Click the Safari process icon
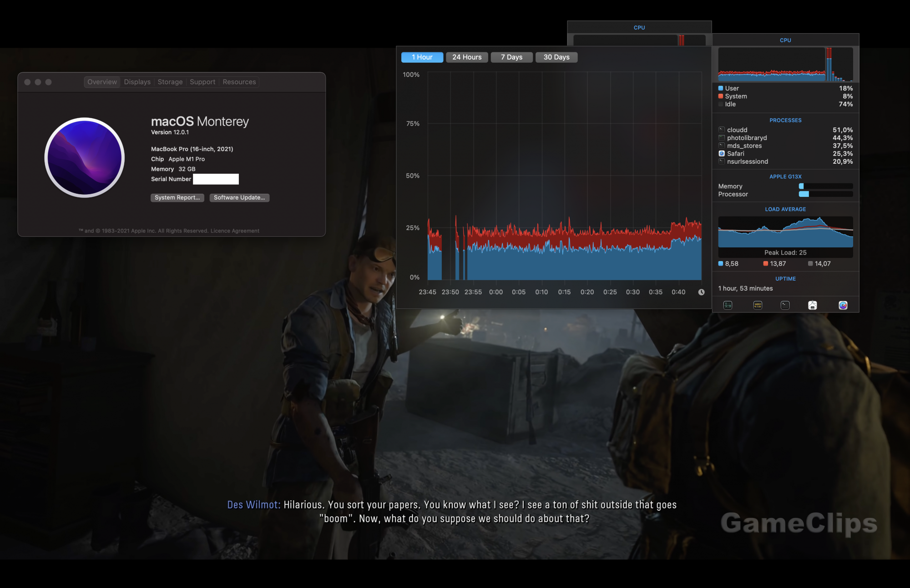 pyautogui.click(x=722, y=154)
